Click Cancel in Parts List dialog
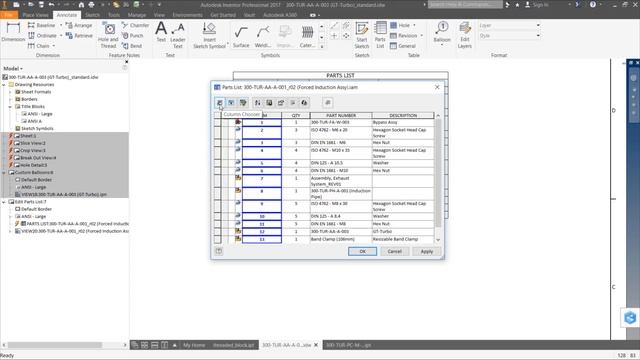The width and height of the screenshot is (640, 360). [x=395, y=251]
